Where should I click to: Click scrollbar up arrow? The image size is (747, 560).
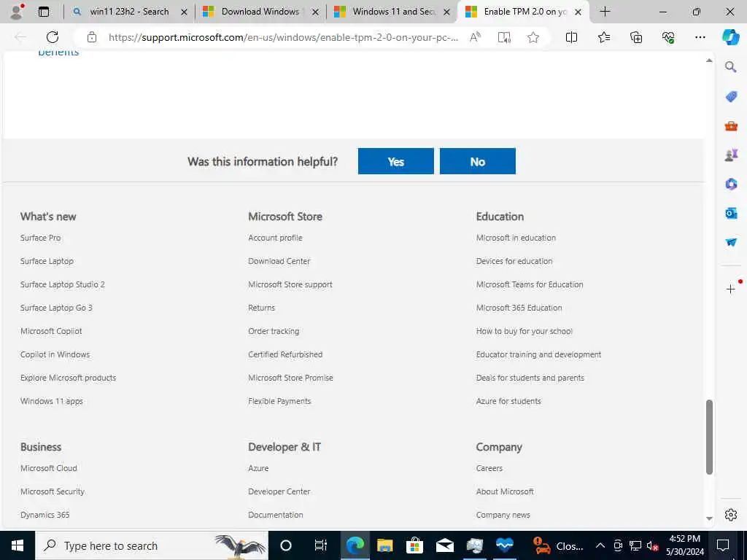click(709, 61)
